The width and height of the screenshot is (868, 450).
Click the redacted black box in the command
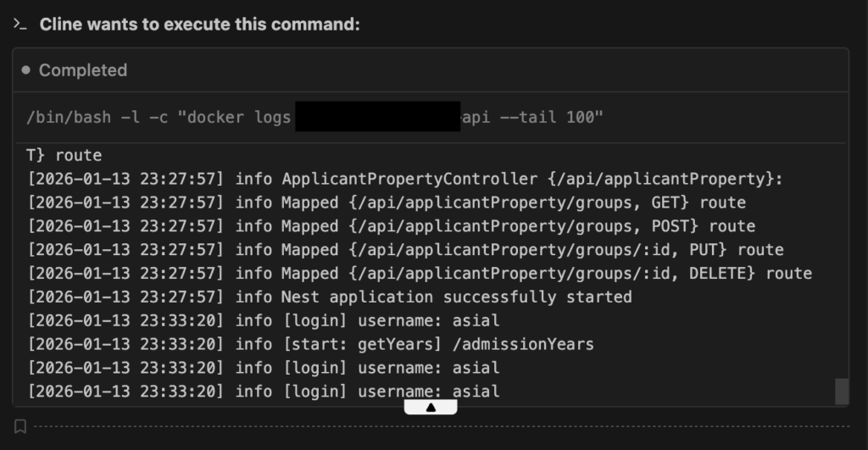click(377, 117)
